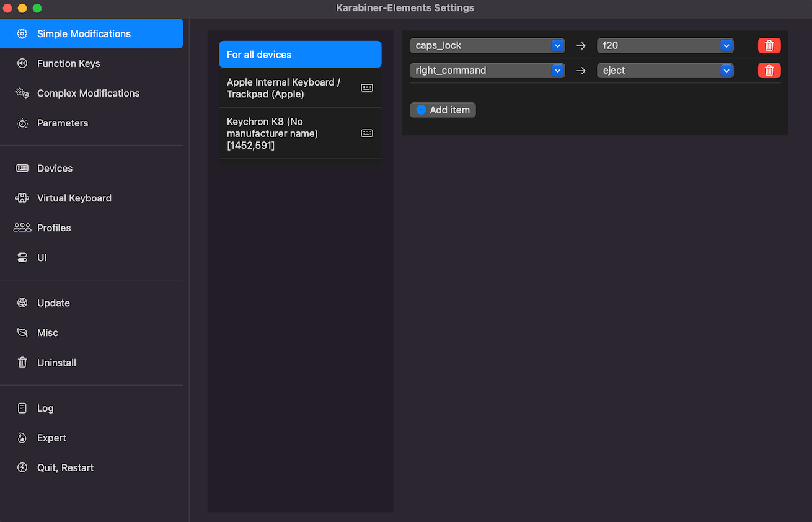Select the Keychron K8 device
The width and height of the screenshot is (812, 522).
click(300, 133)
